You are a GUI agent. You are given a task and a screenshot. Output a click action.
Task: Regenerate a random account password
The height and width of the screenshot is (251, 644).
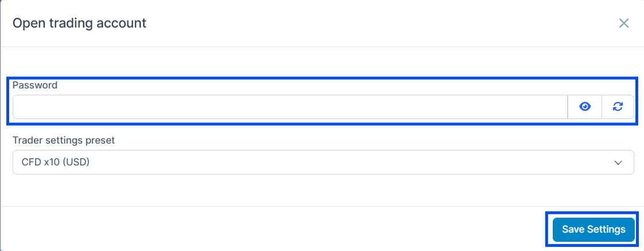point(618,107)
